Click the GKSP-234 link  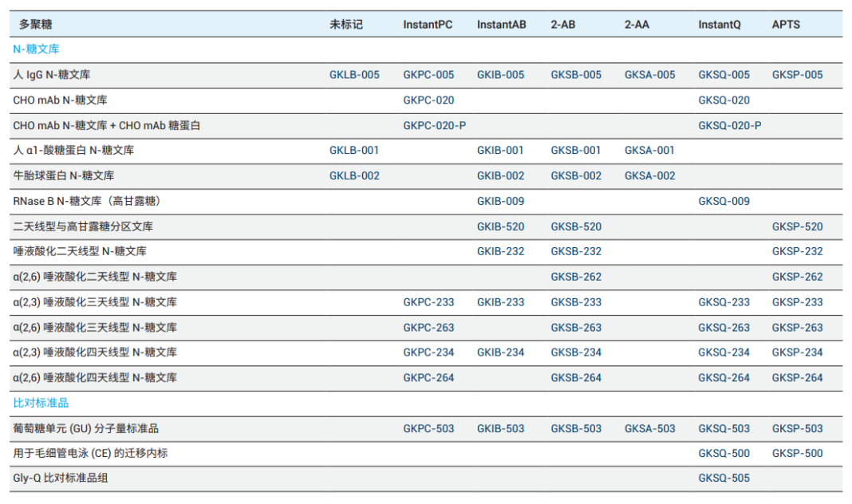click(797, 352)
